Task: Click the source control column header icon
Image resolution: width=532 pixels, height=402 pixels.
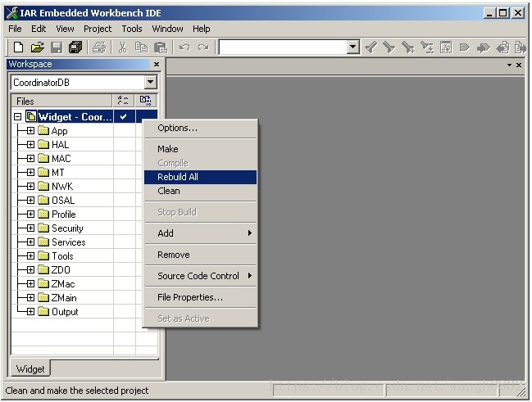Action: [146, 101]
